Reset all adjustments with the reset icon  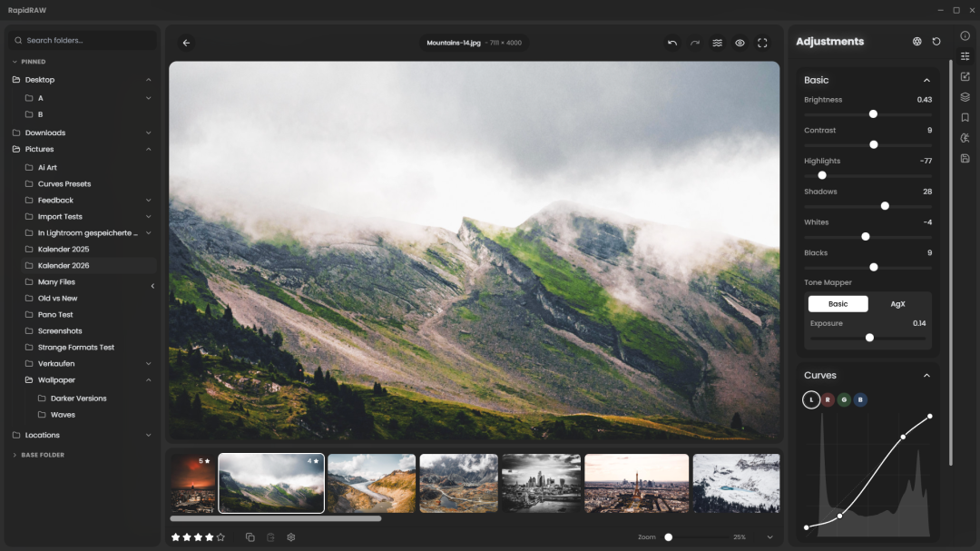pos(936,41)
